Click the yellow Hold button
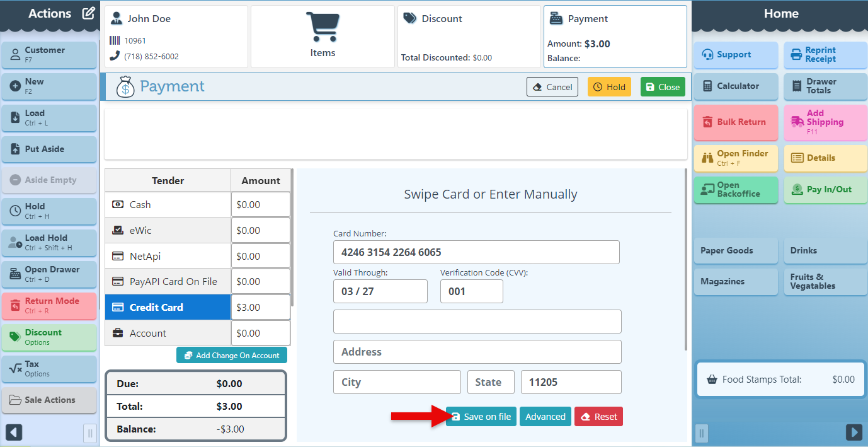Screen dimensions: 868x447 [x=609, y=87]
